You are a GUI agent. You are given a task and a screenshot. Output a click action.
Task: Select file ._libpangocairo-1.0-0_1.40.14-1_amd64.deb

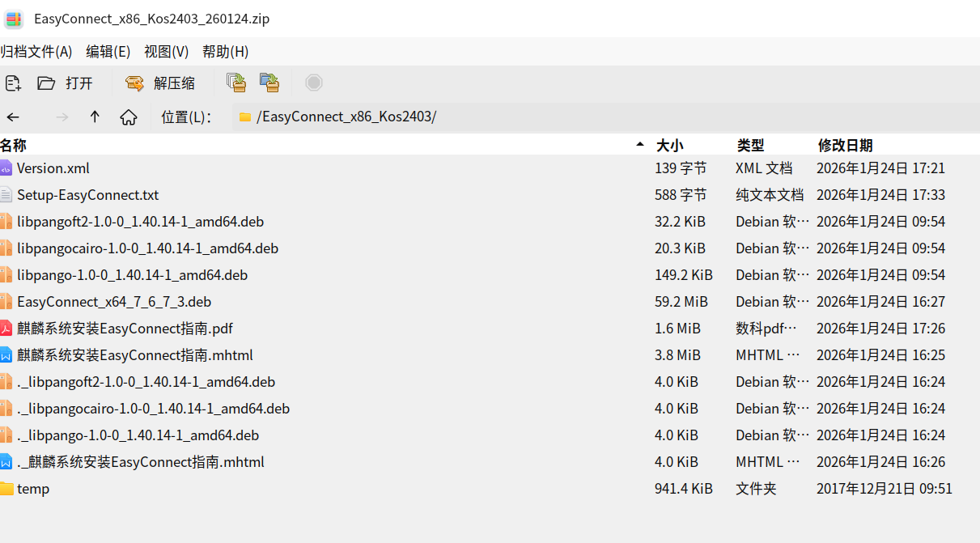coord(153,409)
